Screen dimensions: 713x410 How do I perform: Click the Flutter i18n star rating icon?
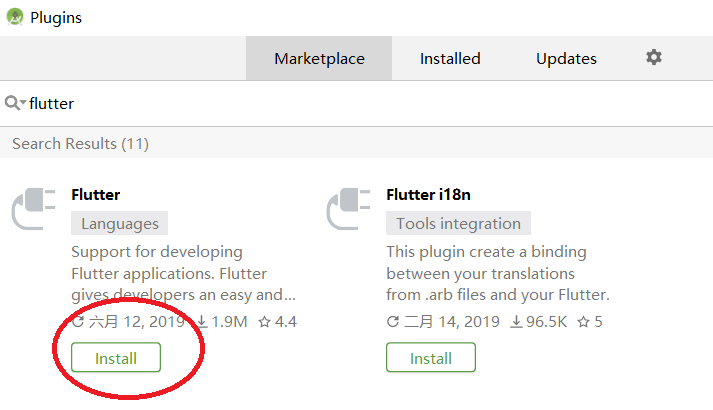(583, 322)
